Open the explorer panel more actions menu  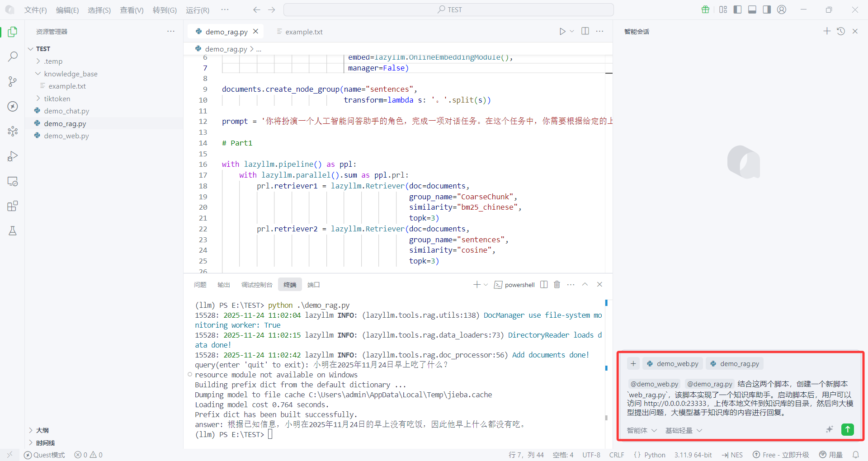(170, 31)
